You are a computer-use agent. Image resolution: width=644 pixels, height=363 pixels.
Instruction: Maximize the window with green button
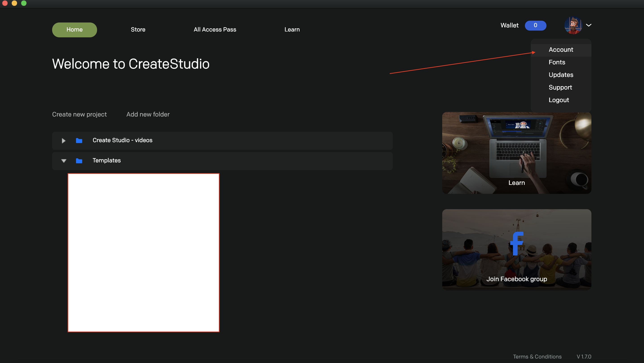pyautogui.click(x=24, y=3)
